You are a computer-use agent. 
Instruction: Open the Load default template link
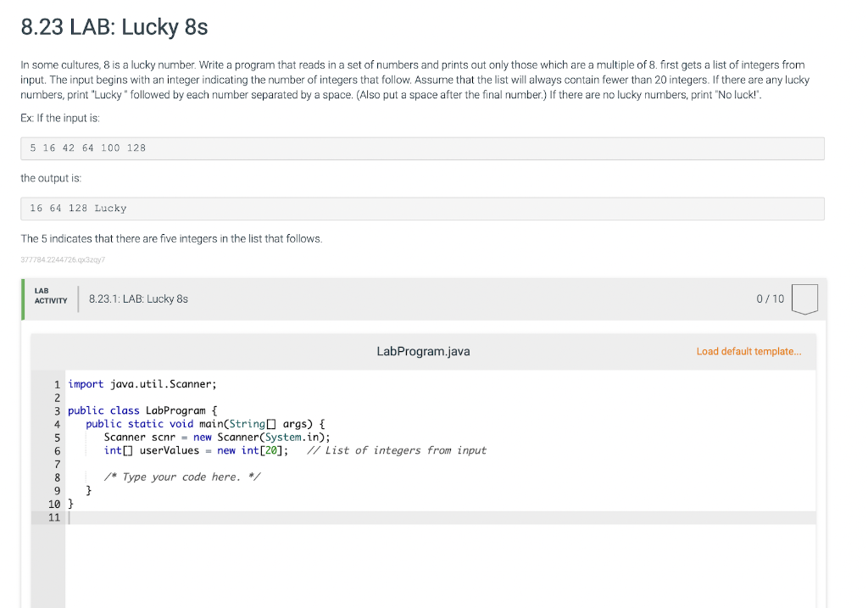pos(748,351)
